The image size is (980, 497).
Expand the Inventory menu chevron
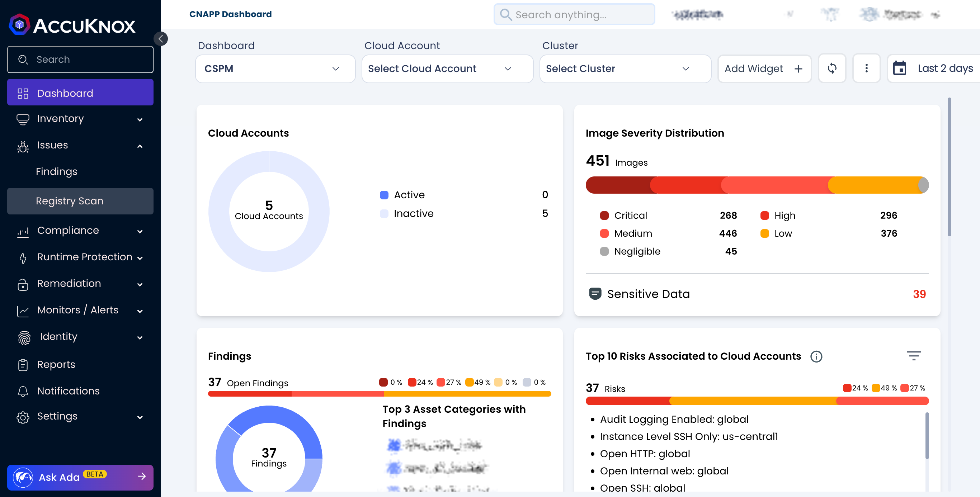pyautogui.click(x=140, y=120)
